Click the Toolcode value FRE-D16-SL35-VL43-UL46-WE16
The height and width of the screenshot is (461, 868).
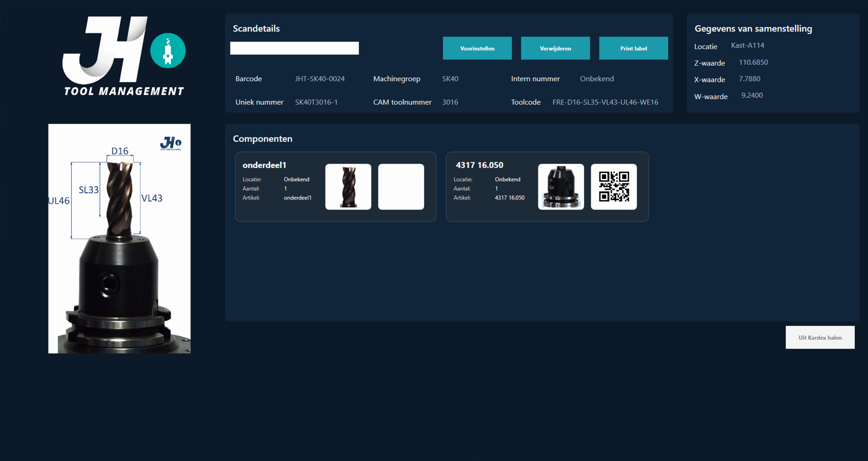[x=605, y=102]
